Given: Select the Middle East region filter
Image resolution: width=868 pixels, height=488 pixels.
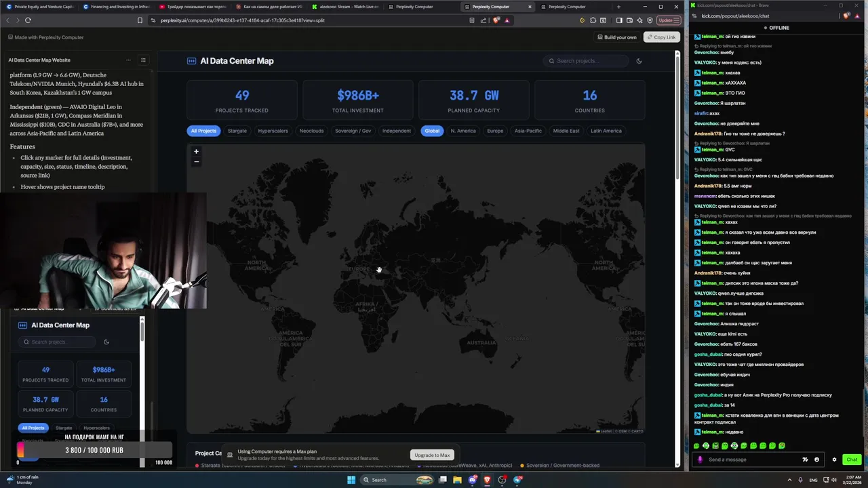Looking at the screenshot, I should click(x=566, y=131).
